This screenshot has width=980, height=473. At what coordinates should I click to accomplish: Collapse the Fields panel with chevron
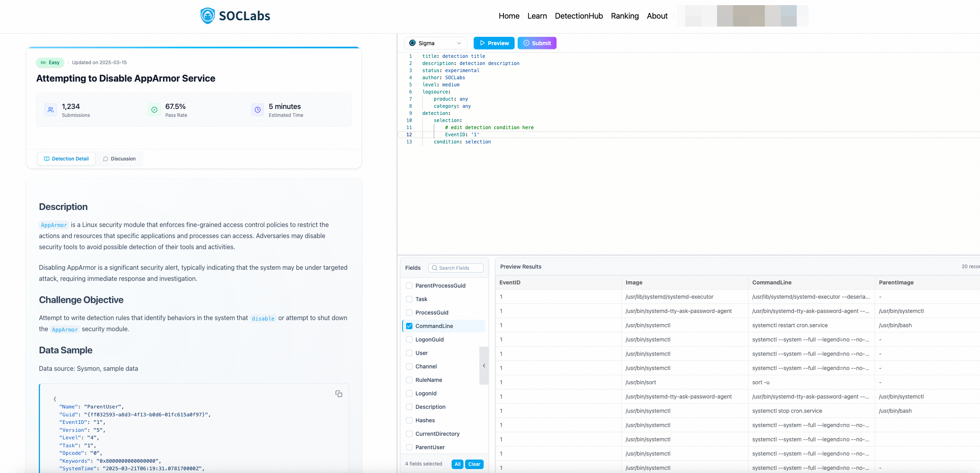click(484, 366)
